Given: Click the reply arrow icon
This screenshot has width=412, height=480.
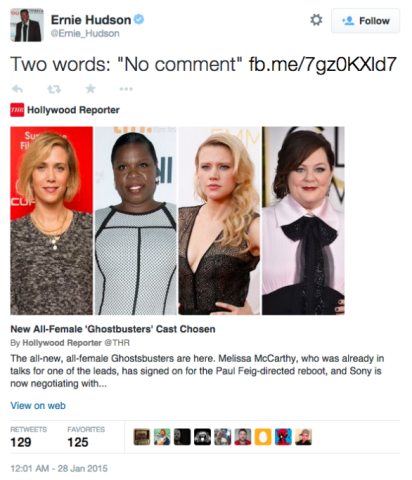Looking at the screenshot, I should tap(17, 89).
